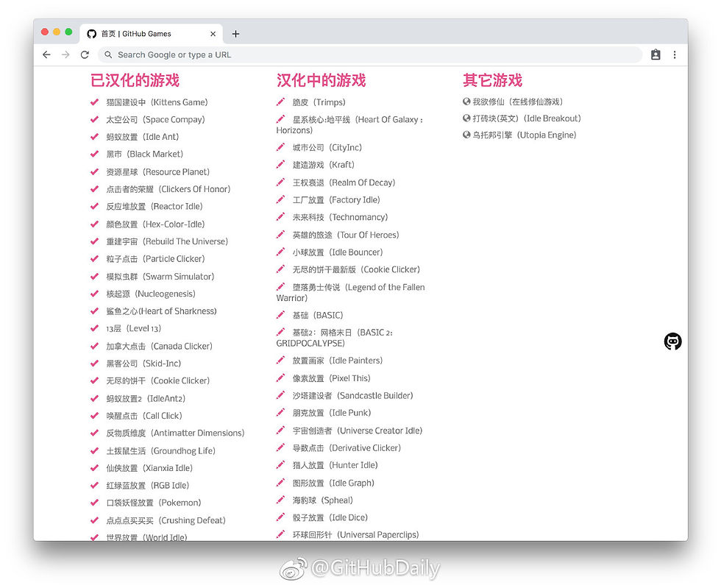Image resolution: width=721 pixels, height=588 pixels.
Task: Open the Technomancy link
Action: coord(340,217)
